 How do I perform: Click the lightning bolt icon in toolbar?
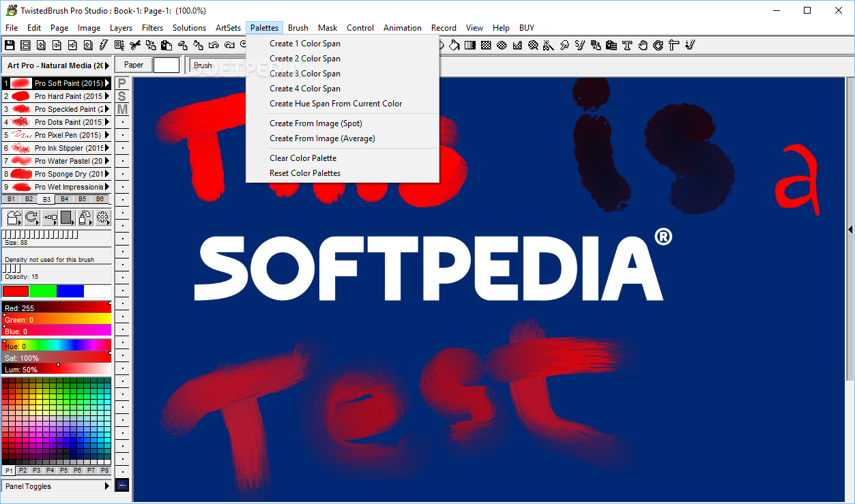click(x=104, y=45)
